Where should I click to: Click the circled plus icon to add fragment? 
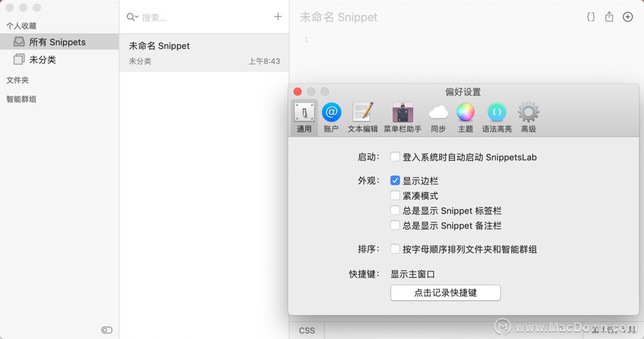(x=628, y=17)
